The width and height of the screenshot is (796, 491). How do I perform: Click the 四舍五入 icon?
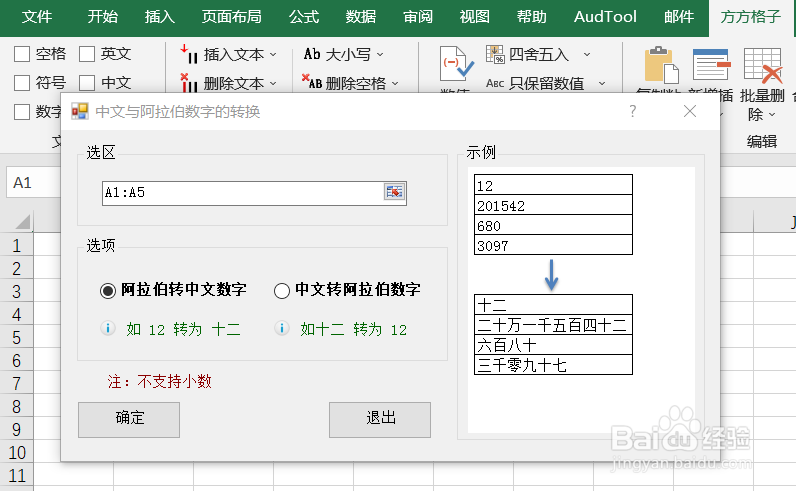pos(495,54)
